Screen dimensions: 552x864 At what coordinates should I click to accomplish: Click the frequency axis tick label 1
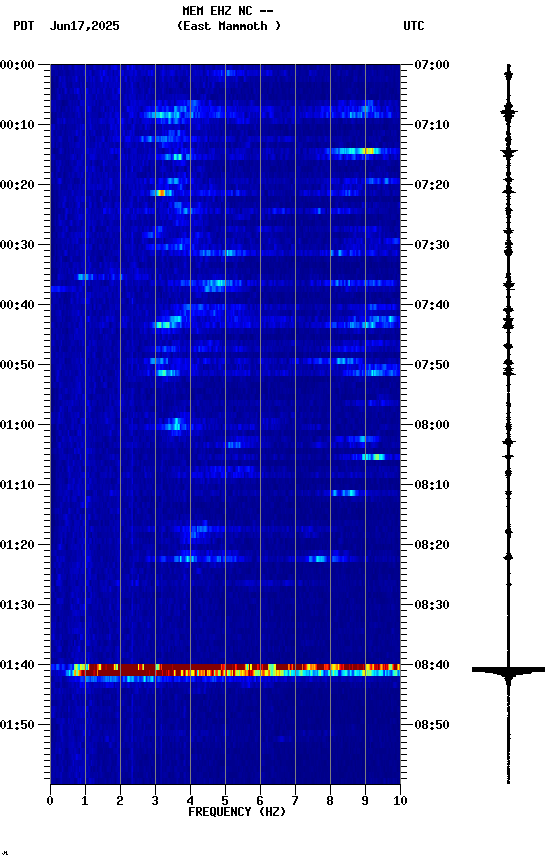[x=85, y=801]
